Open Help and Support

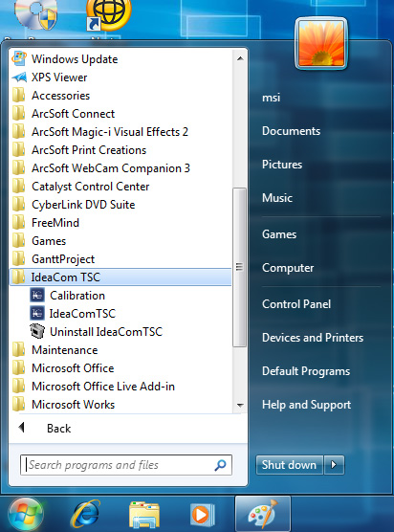306,405
